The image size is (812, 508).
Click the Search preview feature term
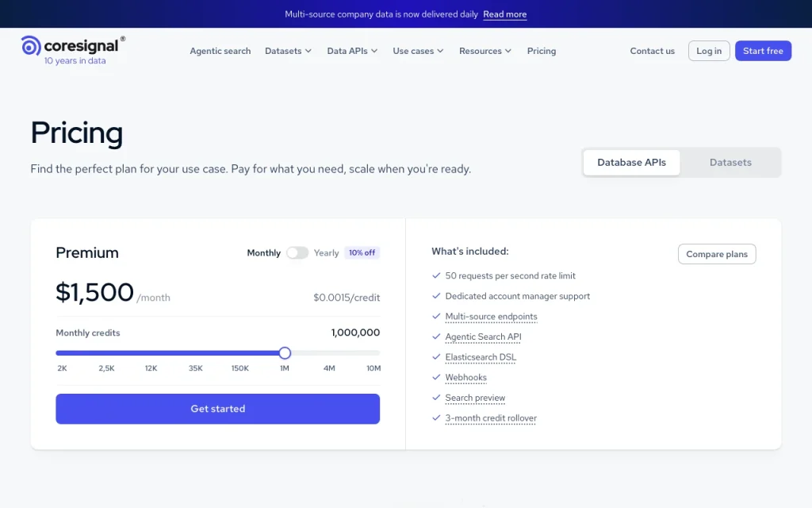click(x=475, y=398)
